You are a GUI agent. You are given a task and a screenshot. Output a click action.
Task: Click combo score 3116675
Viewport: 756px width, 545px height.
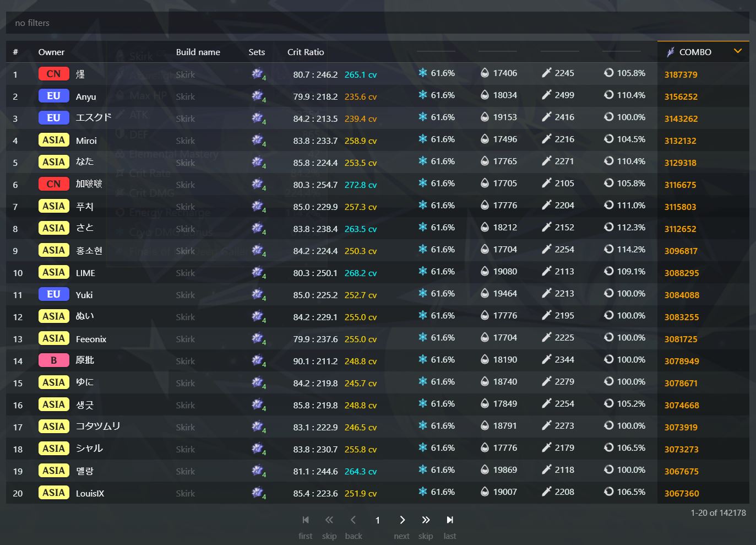pyautogui.click(x=680, y=185)
